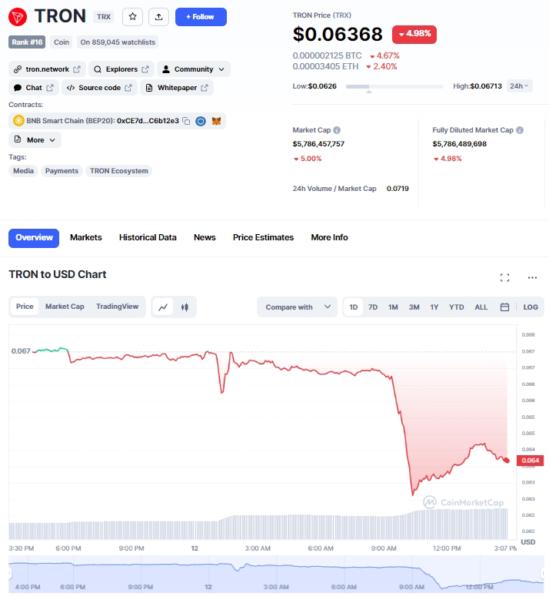Switch to candlestick chart icon

(185, 307)
